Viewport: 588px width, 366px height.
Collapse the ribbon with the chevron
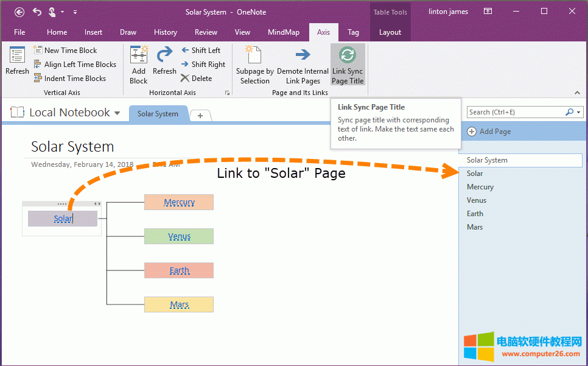point(577,93)
